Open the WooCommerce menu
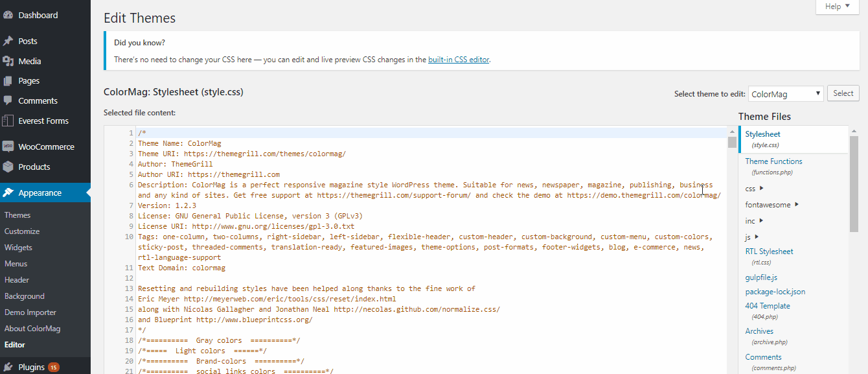 (x=45, y=146)
